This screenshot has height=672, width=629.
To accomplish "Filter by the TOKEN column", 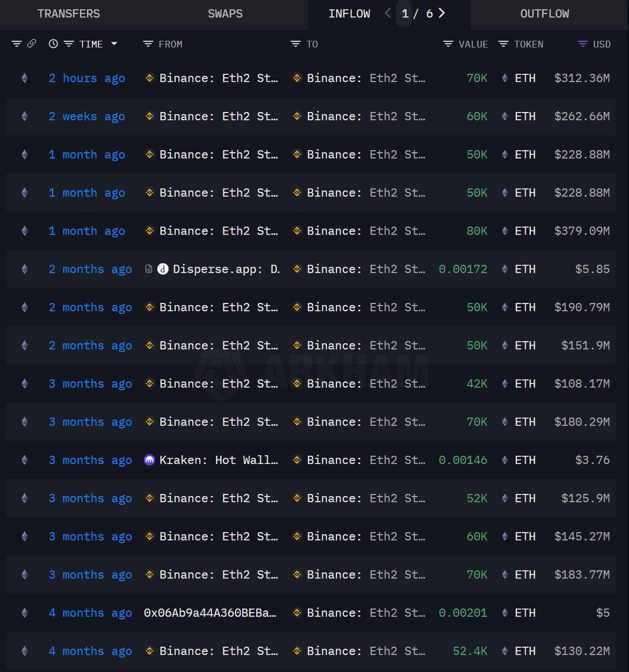I will (503, 44).
